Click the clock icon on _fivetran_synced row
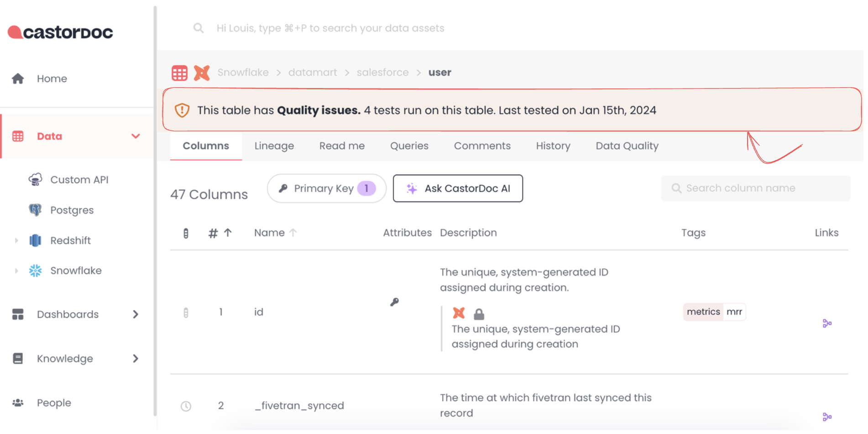 coord(186,406)
